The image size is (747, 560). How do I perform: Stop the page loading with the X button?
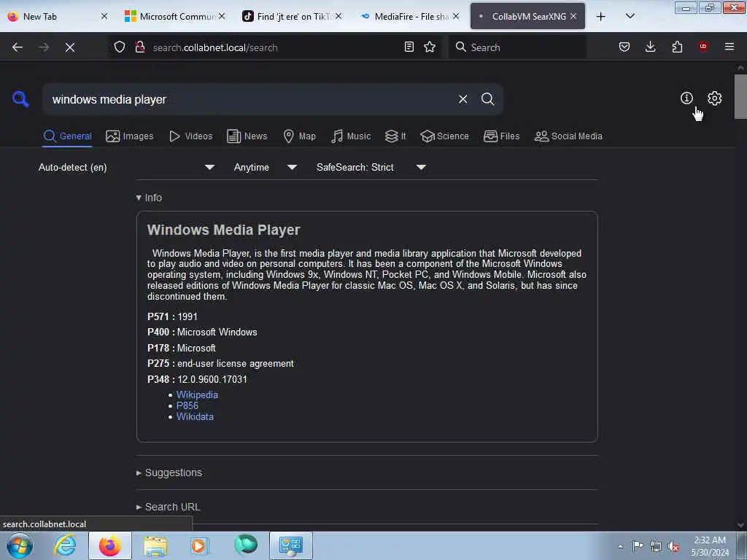[70, 47]
